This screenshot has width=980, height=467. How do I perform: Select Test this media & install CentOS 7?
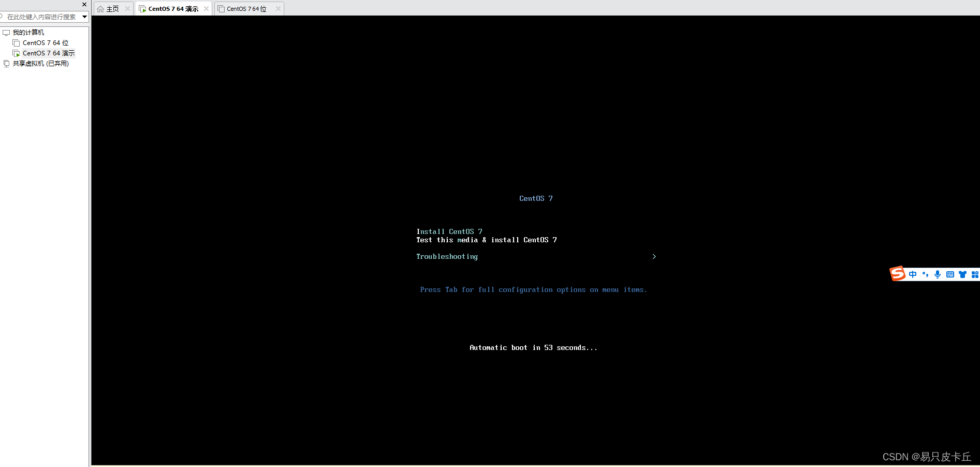[486, 240]
